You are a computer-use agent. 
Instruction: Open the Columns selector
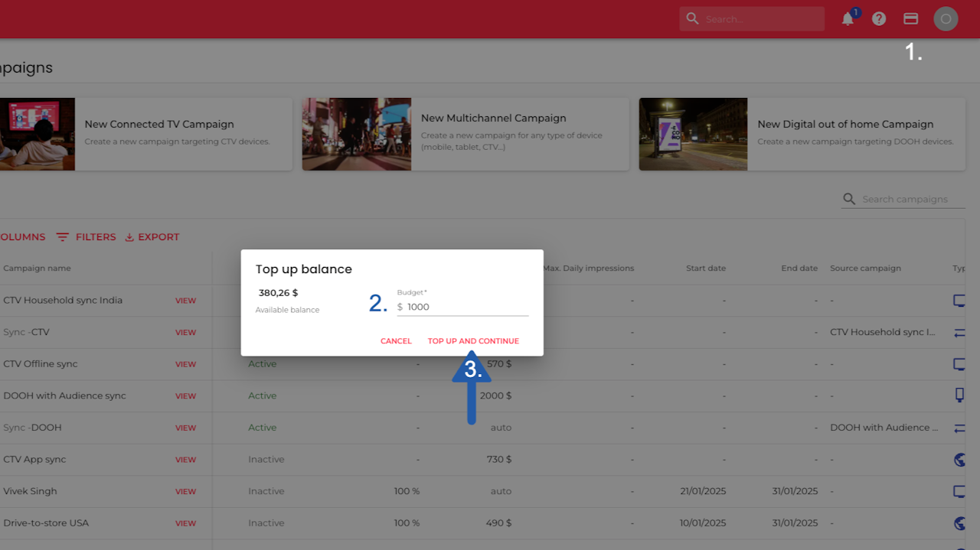click(x=21, y=237)
